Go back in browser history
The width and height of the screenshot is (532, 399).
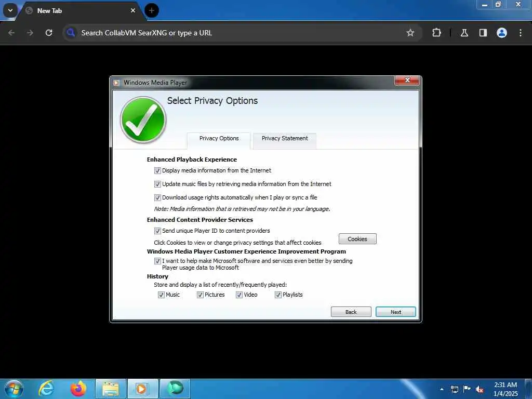tap(11, 33)
